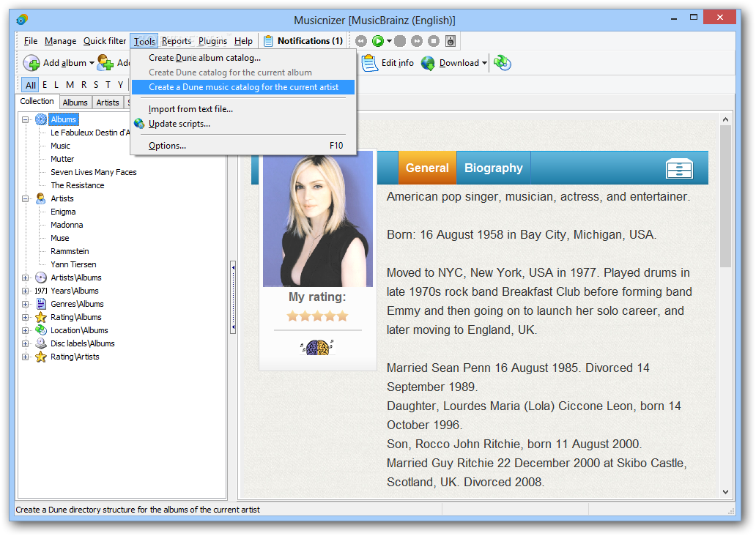Collapse the Artists tree node

25,198
